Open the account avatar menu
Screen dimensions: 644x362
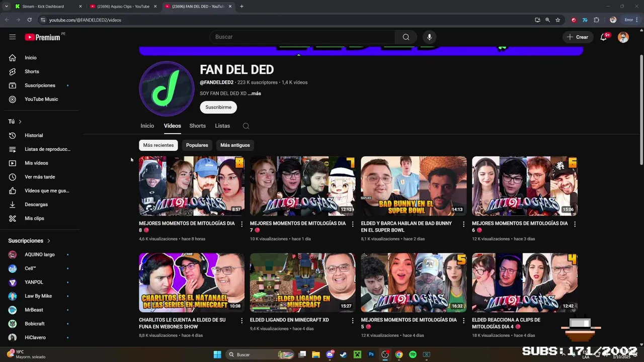(623, 37)
